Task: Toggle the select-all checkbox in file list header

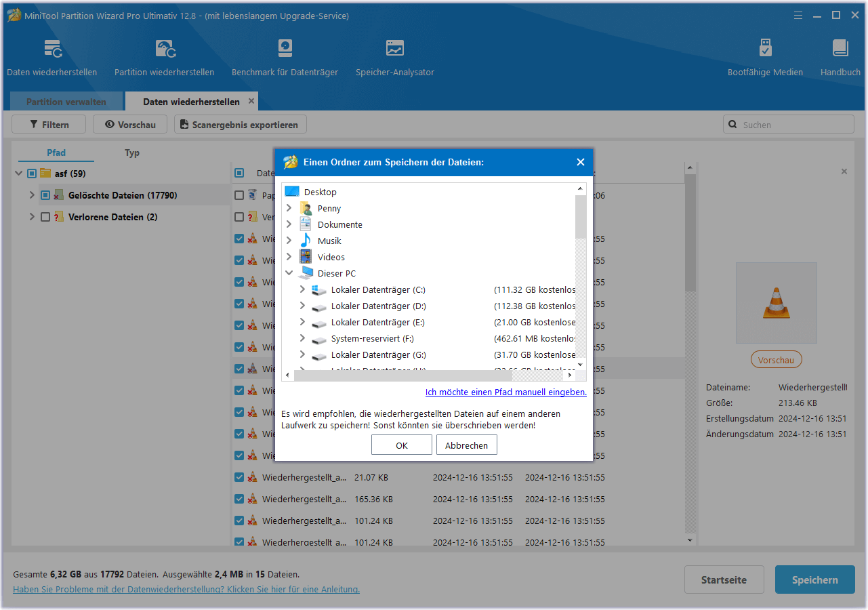Action: (239, 173)
